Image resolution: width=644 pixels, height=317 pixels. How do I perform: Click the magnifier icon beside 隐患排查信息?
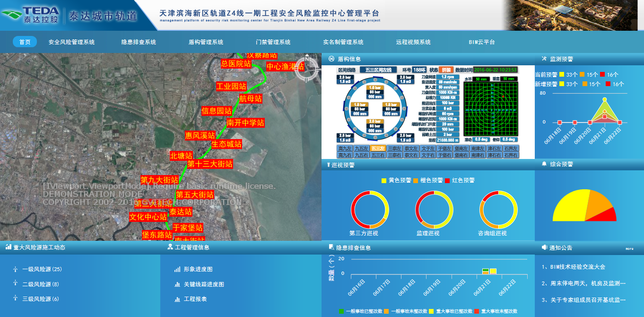click(331, 247)
